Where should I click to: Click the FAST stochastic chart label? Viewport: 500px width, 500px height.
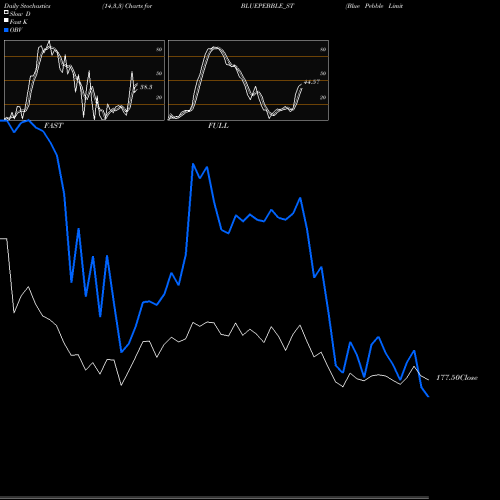[54, 126]
